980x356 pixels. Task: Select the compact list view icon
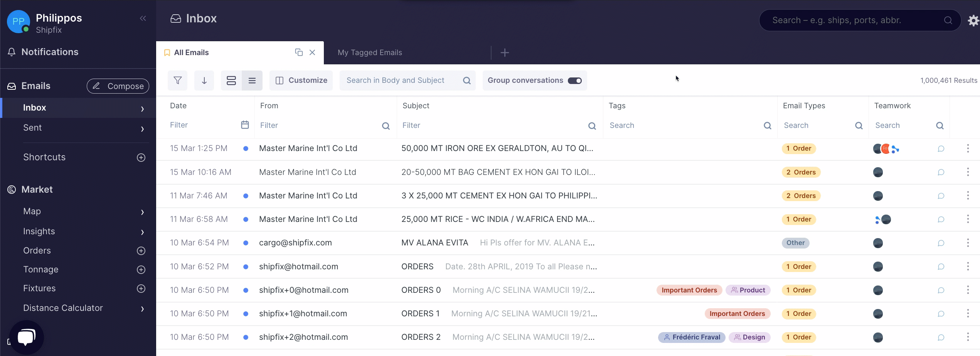click(252, 81)
